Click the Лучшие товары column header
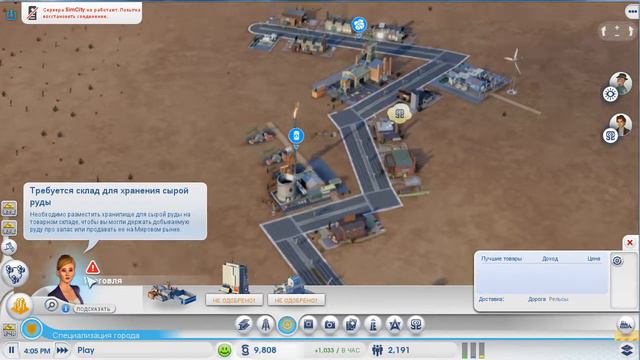Image resolution: width=640 pixels, height=360 pixels. pyautogui.click(x=501, y=259)
